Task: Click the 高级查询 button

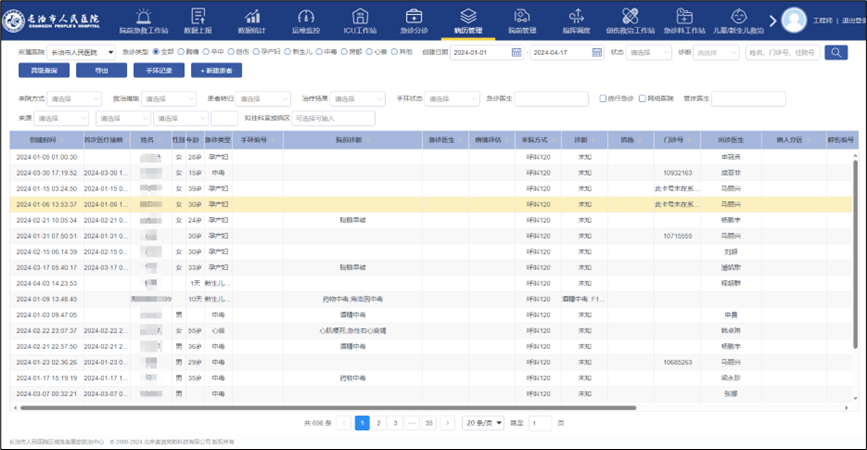Action: [x=44, y=71]
